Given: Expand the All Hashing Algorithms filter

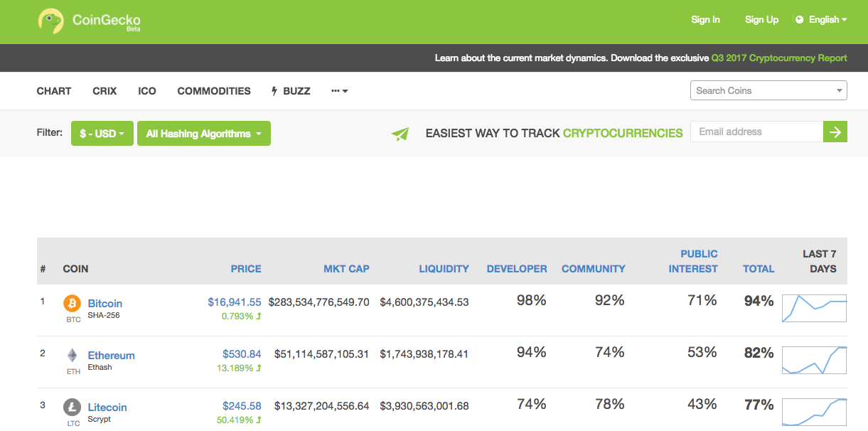Looking at the screenshot, I should click(204, 134).
